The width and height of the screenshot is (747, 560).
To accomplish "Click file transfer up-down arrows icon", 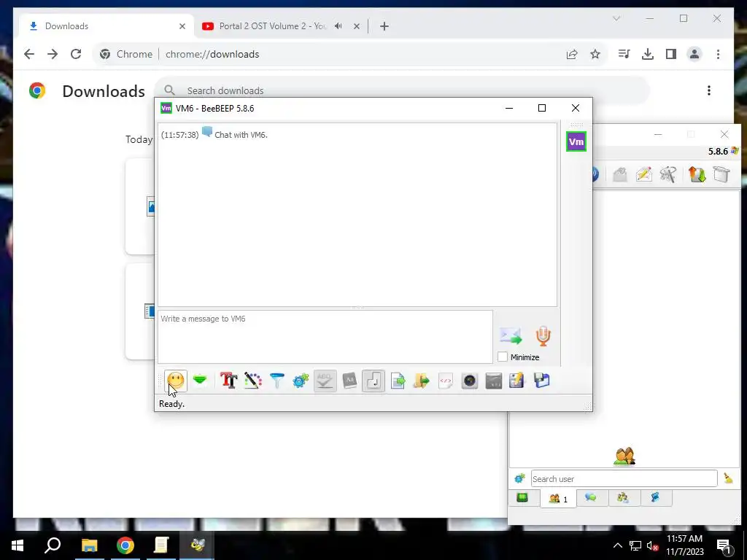I will pos(697,174).
